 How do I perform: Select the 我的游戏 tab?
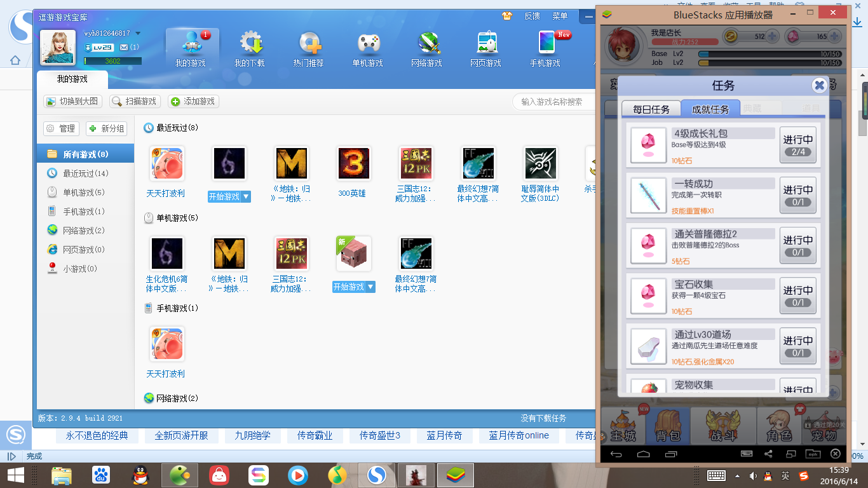72,79
